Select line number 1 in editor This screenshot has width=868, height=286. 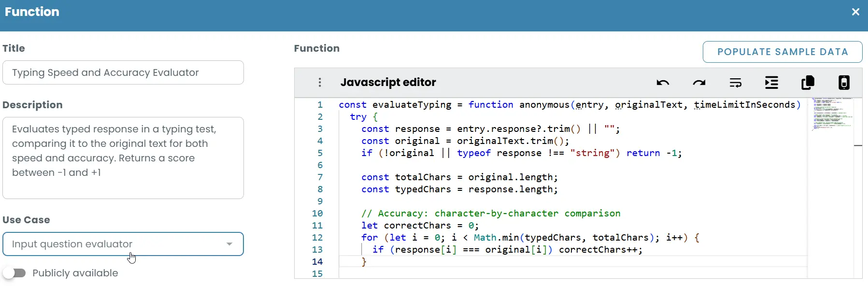[320, 104]
